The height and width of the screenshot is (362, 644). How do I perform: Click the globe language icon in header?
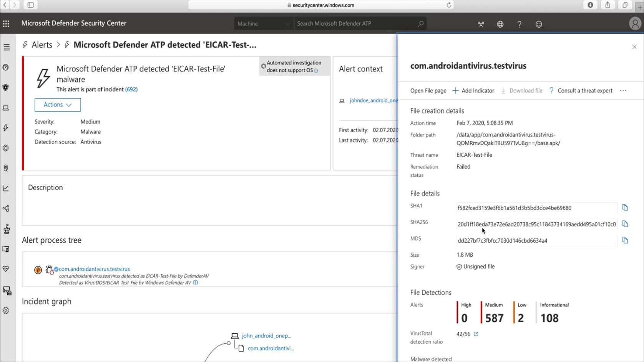[500, 24]
